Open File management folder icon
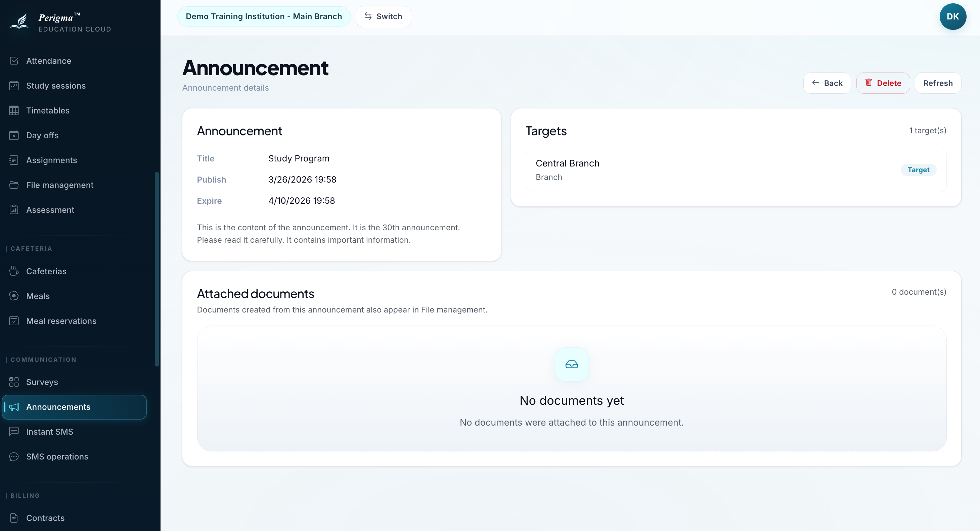Image resolution: width=980 pixels, height=531 pixels. (x=14, y=185)
